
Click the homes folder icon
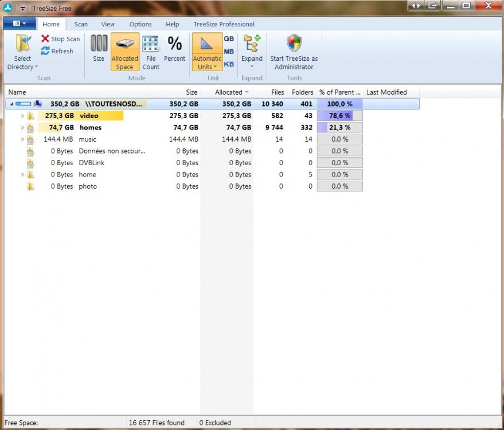(30, 128)
